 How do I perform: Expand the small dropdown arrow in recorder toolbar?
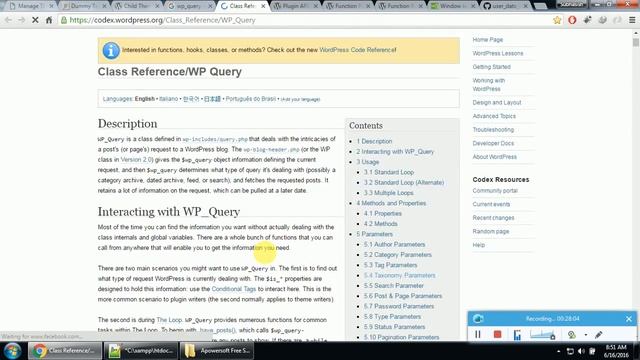click(586, 335)
